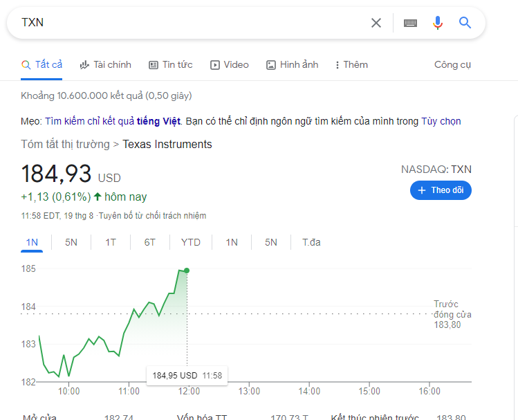This screenshot has width=518, height=420.
Task: Open the Tài chính finance tab
Action: point(105,64)
